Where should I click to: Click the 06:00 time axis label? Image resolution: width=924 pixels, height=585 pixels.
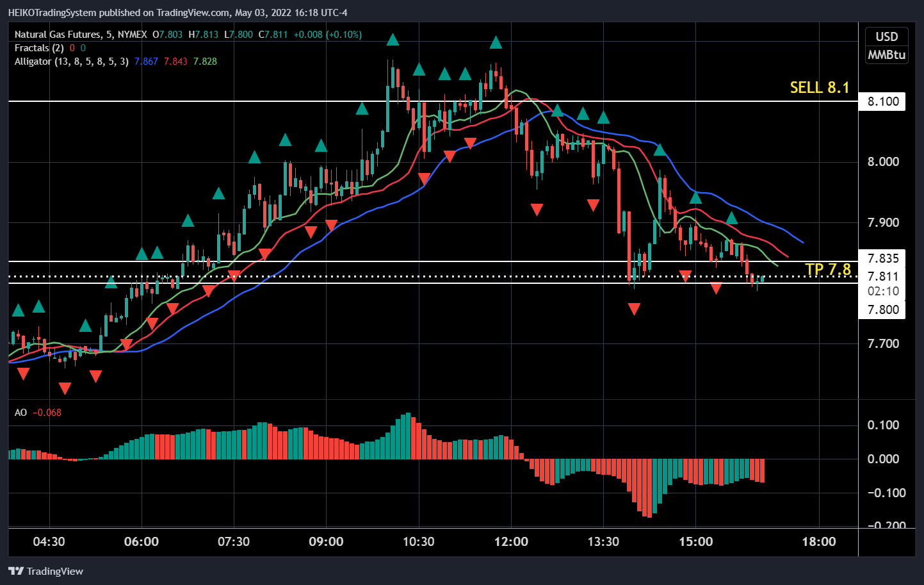(142, 541)
